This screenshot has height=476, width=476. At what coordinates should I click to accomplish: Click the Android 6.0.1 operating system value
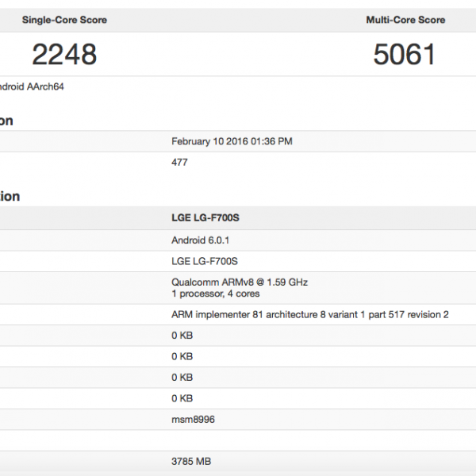point(200,240)
